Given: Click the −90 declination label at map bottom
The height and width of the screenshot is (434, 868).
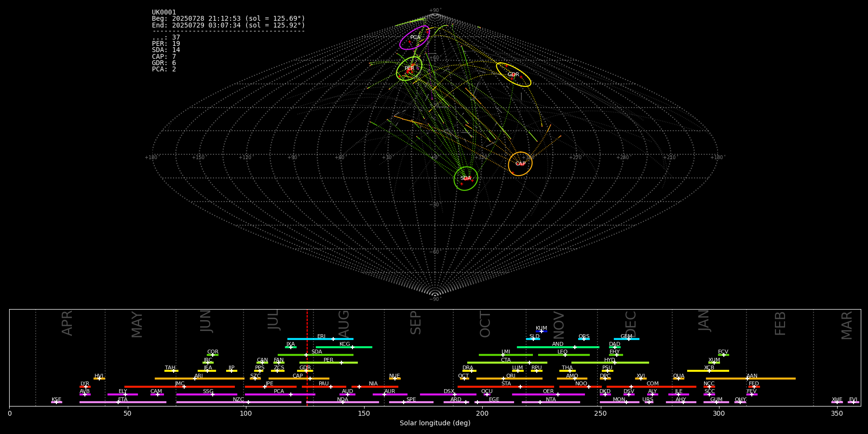Looking at the screenshot, I should [434, 299].
